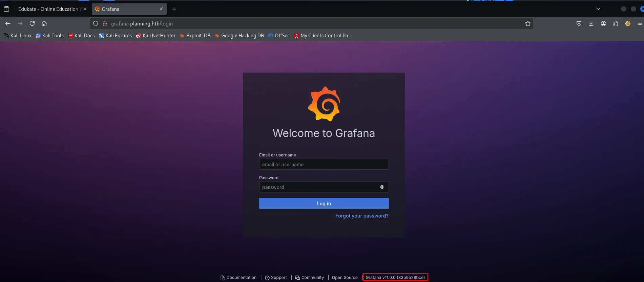The height and width of the screenshot is (282, 644).
Task: Open the browser home page
Action: coord(44,23)
